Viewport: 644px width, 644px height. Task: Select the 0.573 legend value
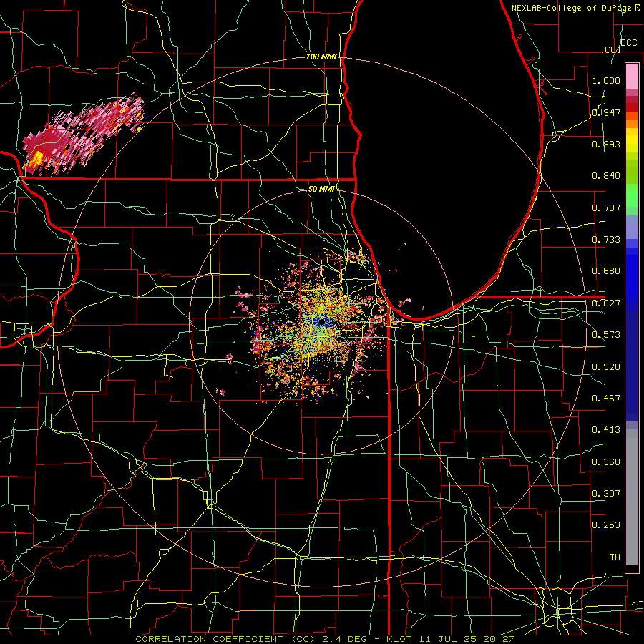coord(606,335)
